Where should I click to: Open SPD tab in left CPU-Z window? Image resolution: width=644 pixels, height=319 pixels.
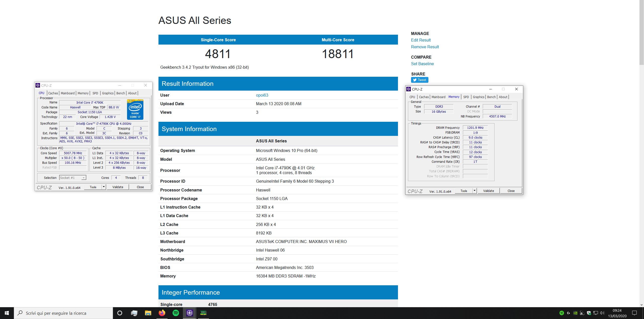coord(95,93)
